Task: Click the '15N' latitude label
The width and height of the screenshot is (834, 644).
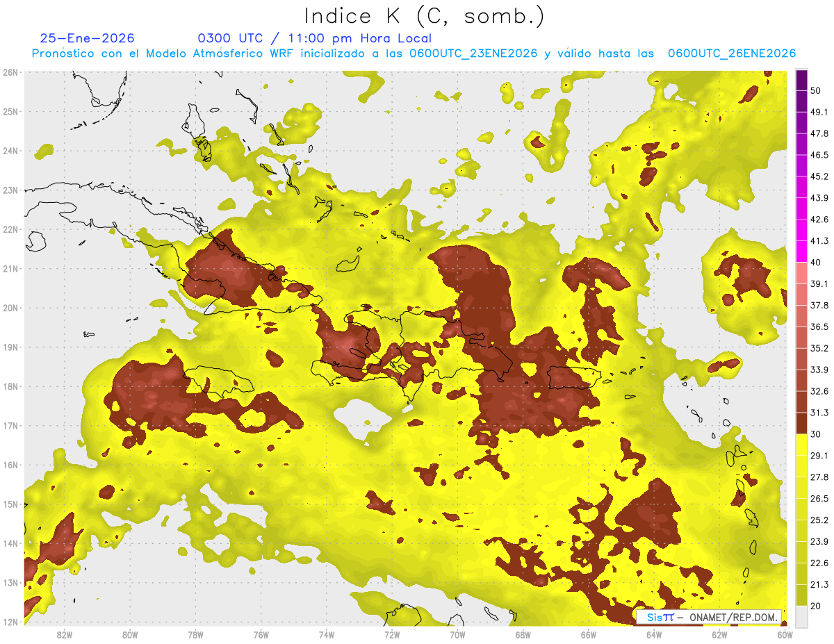Action: pos(10,504)
